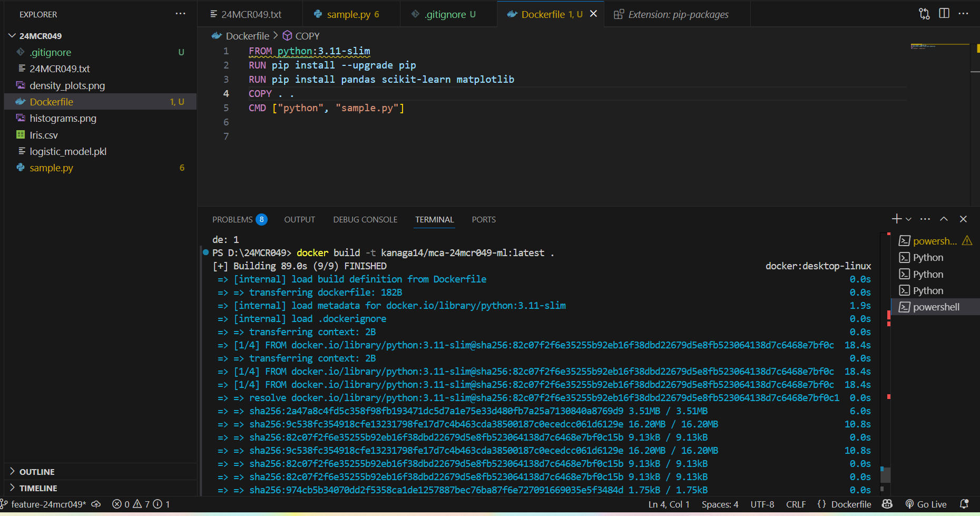Switch to sample.py editor tab
This screenshot has height=516, width=980.
pyautogui.click(x=351, y=14)
